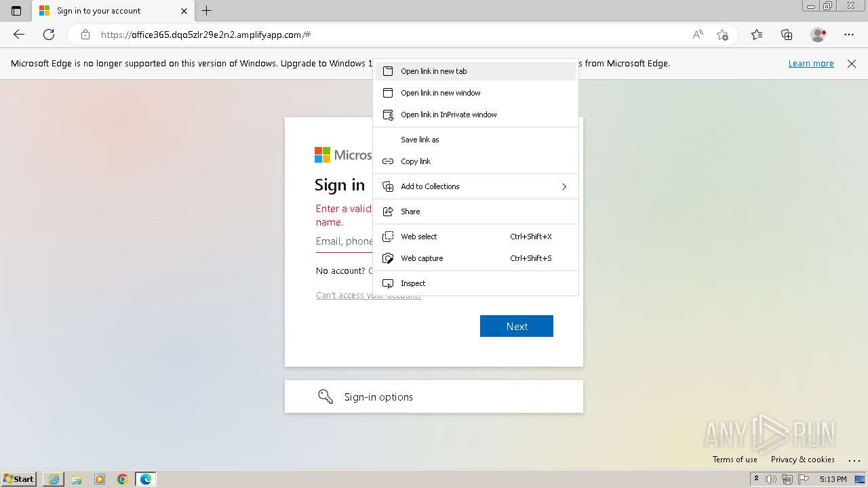Choose Save link as
The image size is (868, 488).
[x=475, y=140]
